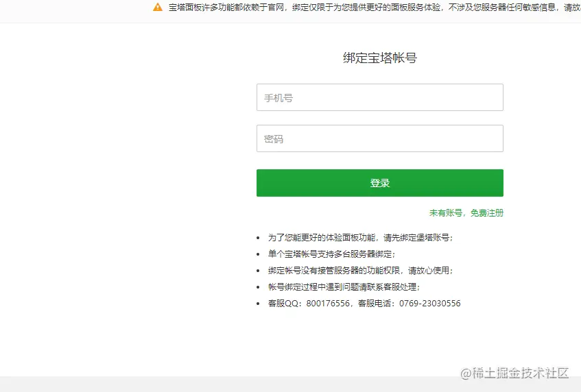
Task: Click the line 单个宝塔帐号支持多台服务器绑定
Action: pyautogui.click(x=331, y=254)
